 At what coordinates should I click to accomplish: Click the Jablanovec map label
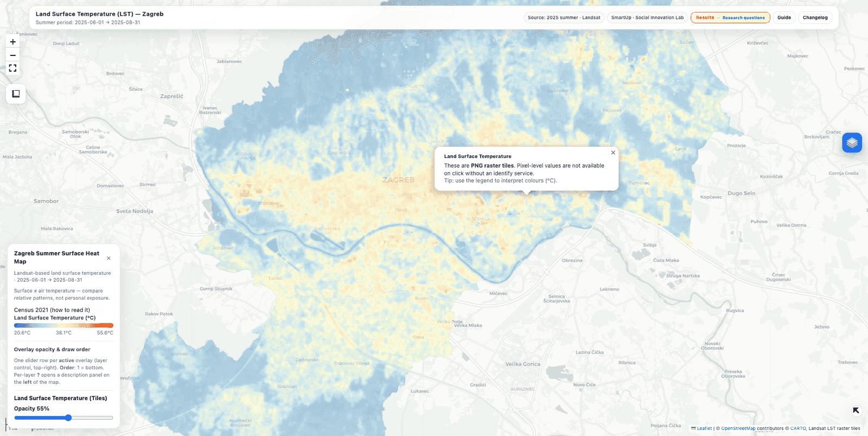pyautogui.click(x=229, y=61)
